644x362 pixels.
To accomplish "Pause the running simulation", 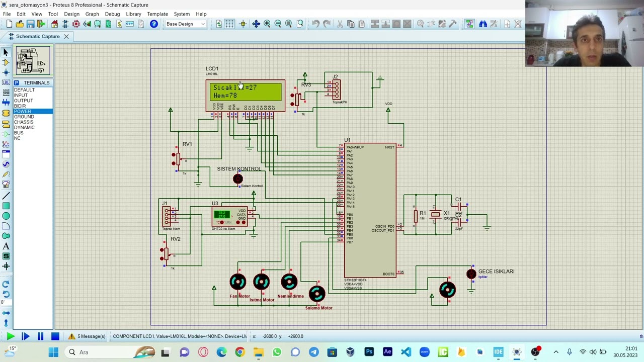I will 40,336.
